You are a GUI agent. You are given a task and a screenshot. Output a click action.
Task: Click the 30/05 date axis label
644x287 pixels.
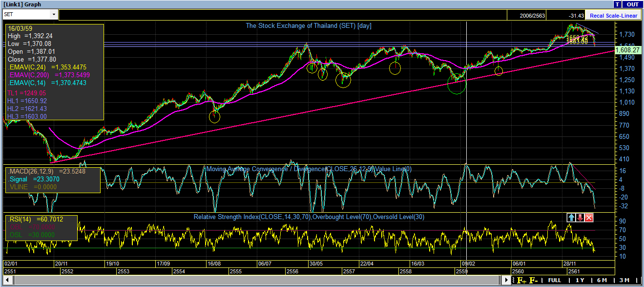click(x=315, y=264)
